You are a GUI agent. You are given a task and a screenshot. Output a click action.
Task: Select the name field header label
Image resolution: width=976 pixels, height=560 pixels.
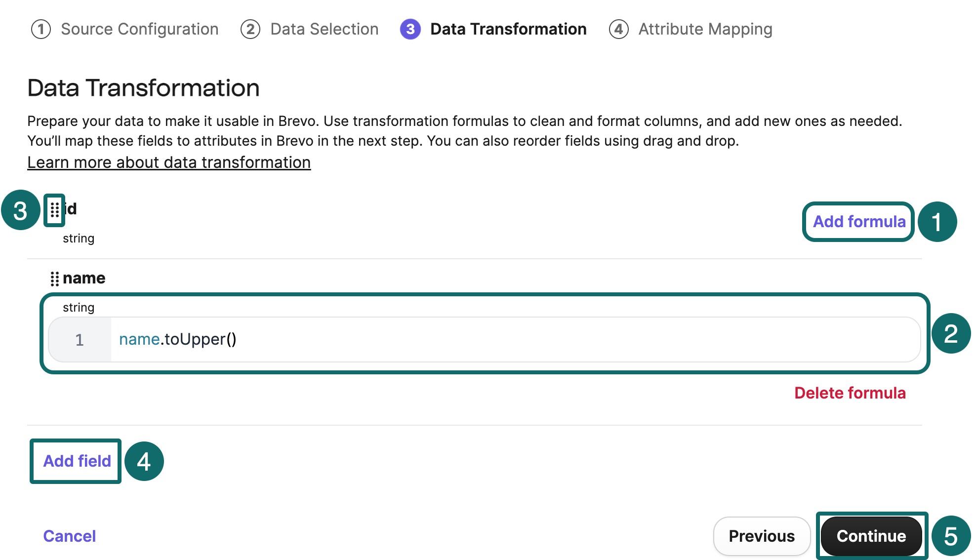pyautogui.click(x=84, y=278)
